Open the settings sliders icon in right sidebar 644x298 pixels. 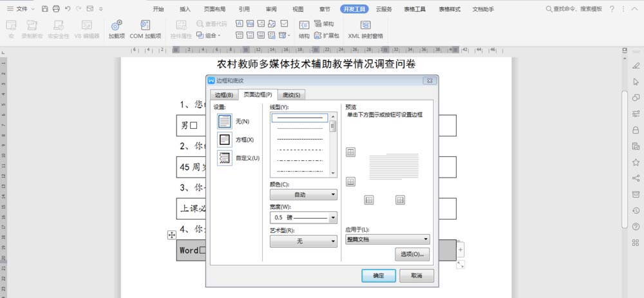coord(636,114)
